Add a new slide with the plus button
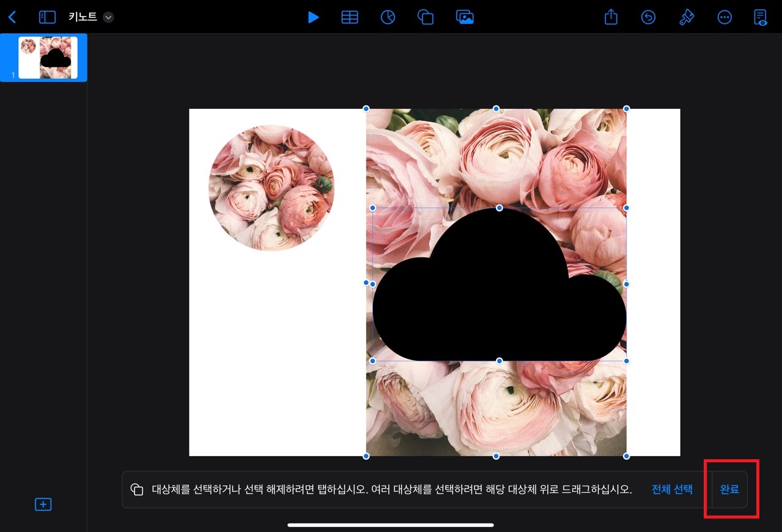The height and width of the screenshot is (532, 782). pyautogui.click(x=43, y=504)
